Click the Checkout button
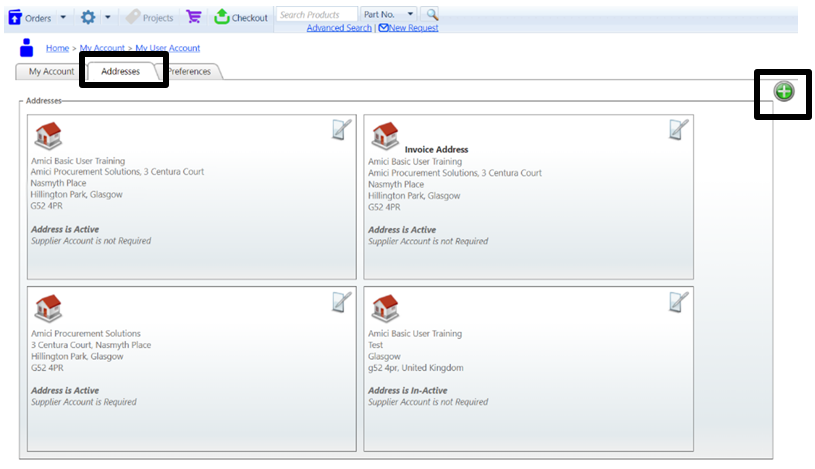Screen dimensions: 815x469 (241, 17)
